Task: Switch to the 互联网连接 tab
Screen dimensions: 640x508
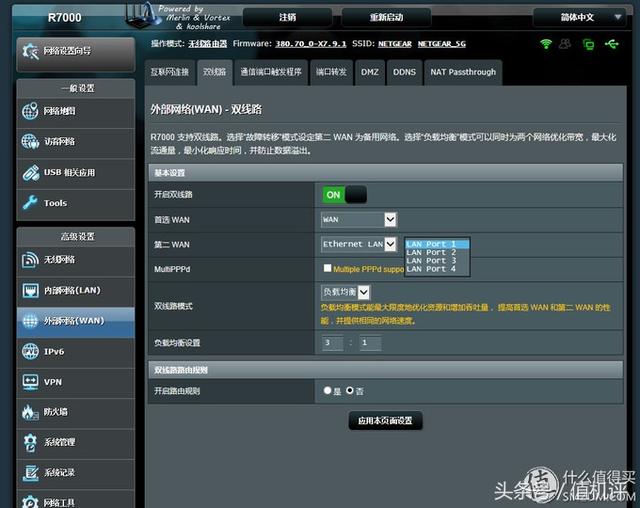Action: 170,72
